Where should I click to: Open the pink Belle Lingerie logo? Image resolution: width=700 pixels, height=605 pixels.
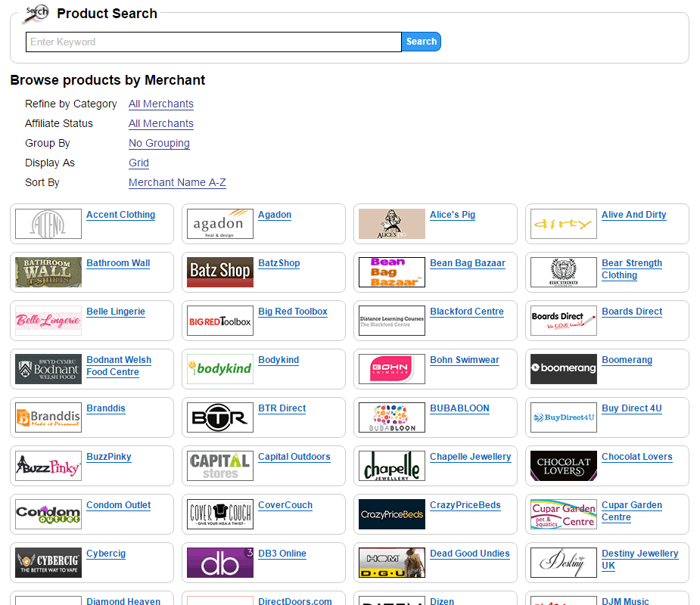[x=48, y=321]
